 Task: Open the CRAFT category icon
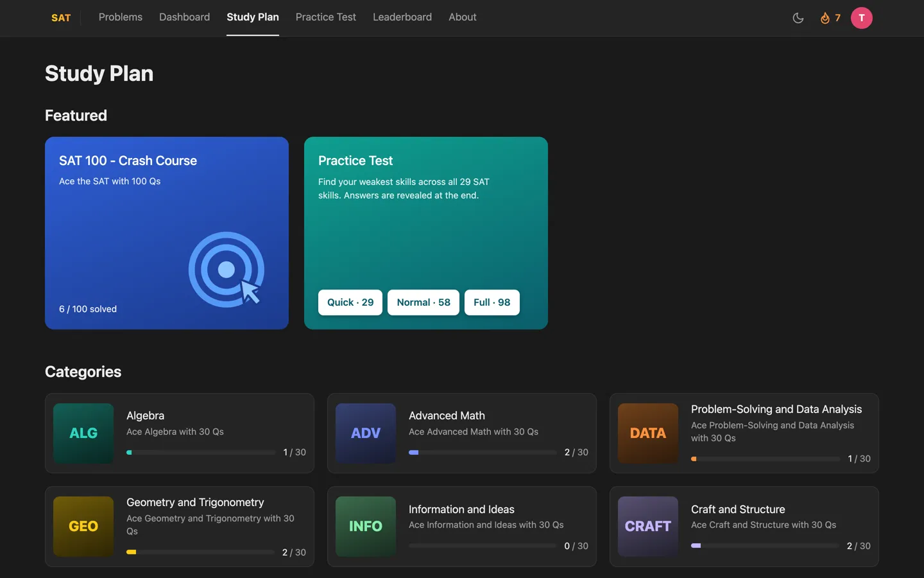click(x=648, y=527)
